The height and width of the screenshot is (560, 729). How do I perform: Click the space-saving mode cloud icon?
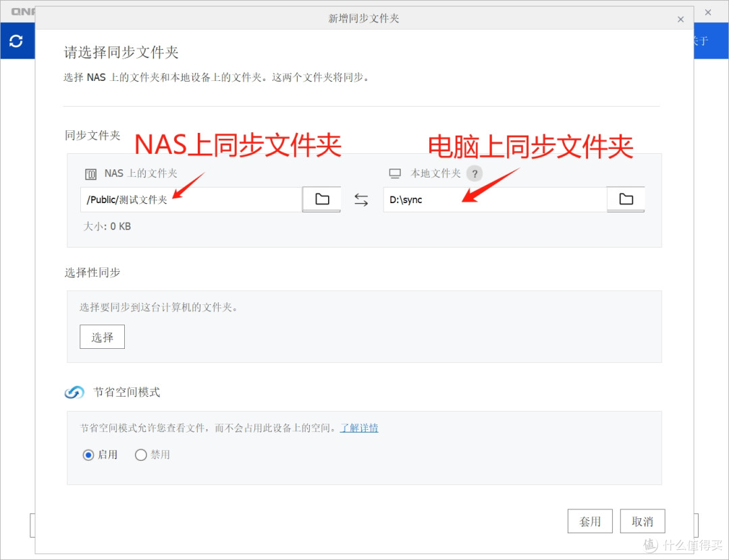(x=74, y=392)
